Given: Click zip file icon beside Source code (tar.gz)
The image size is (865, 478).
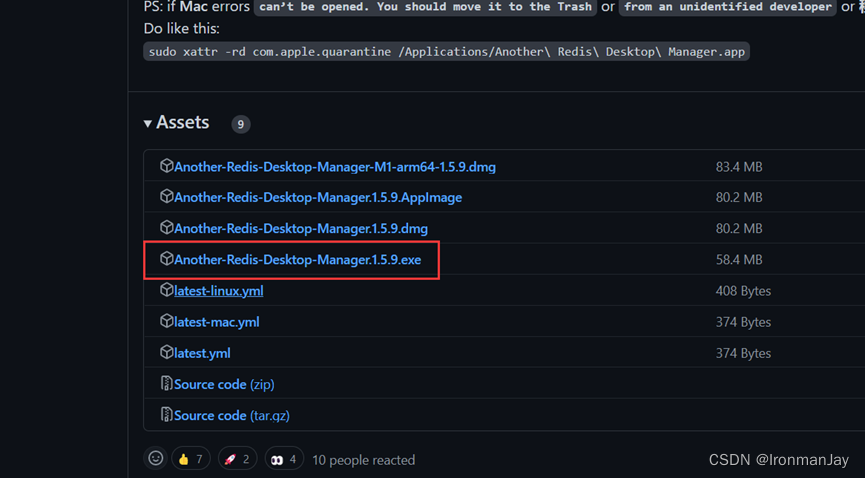Looking at the screenshot, I should (x=167, y=414).
